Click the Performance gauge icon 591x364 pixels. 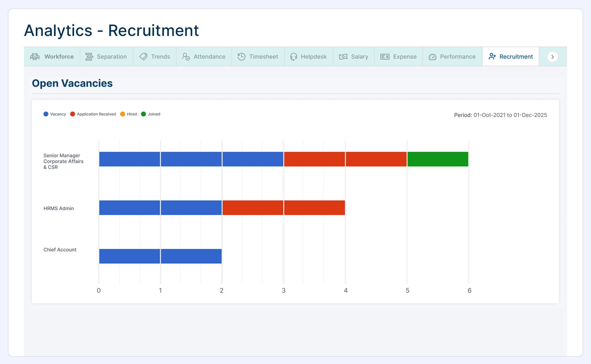432,57
